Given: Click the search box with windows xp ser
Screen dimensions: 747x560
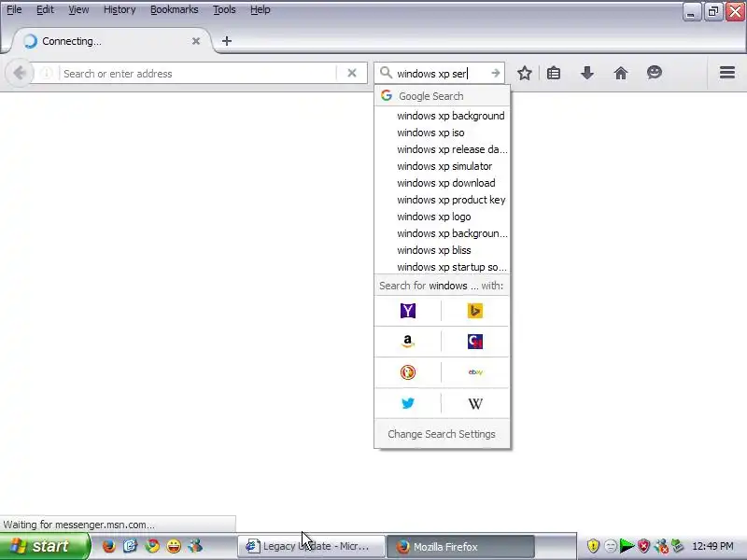Looking at the screenshot, I should (x=441, y=74).
